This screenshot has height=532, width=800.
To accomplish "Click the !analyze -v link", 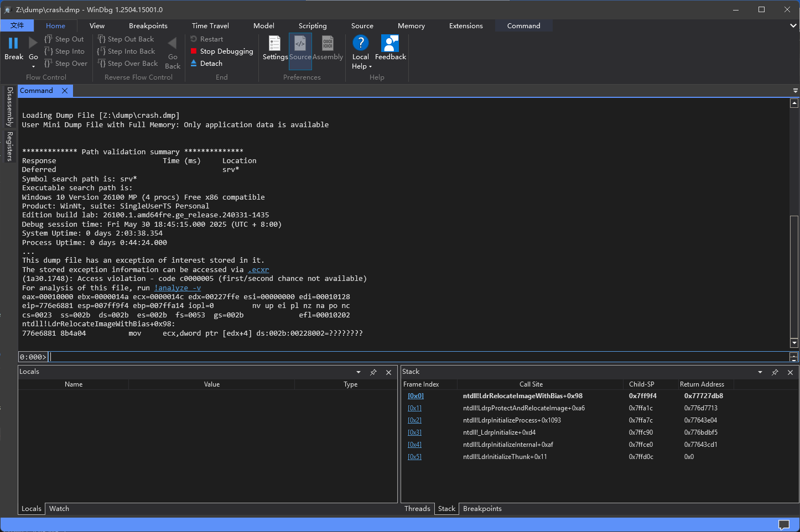I will click(x=178, y=288).
